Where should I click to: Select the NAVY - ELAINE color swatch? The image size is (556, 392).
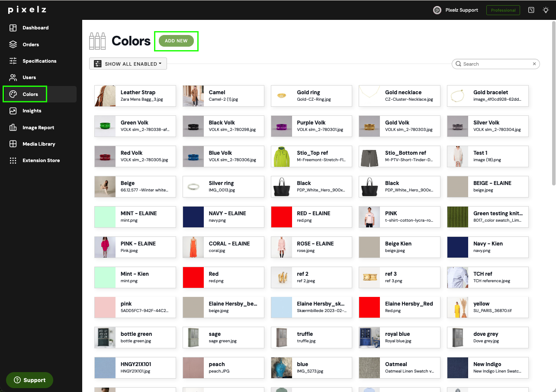tap(223, 217)
